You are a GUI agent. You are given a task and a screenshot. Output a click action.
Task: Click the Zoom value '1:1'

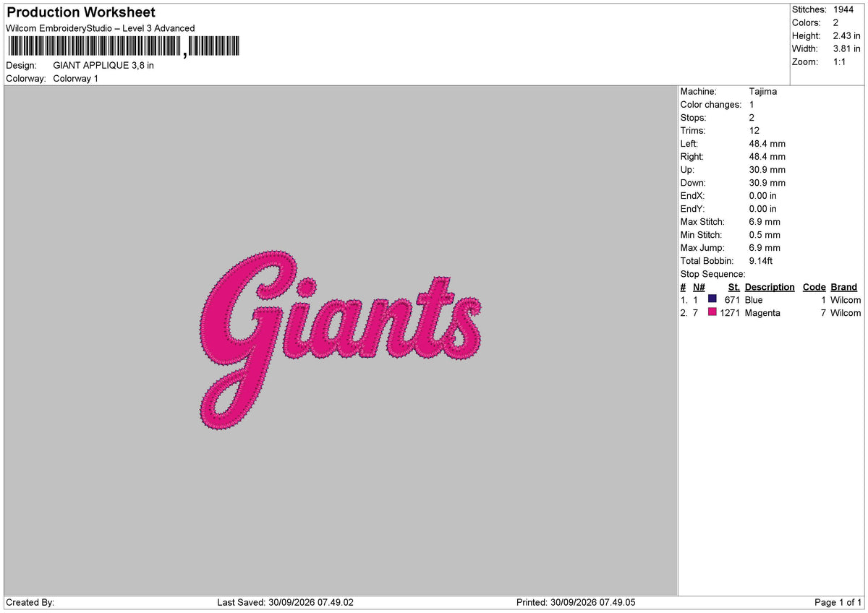point(841,61)
